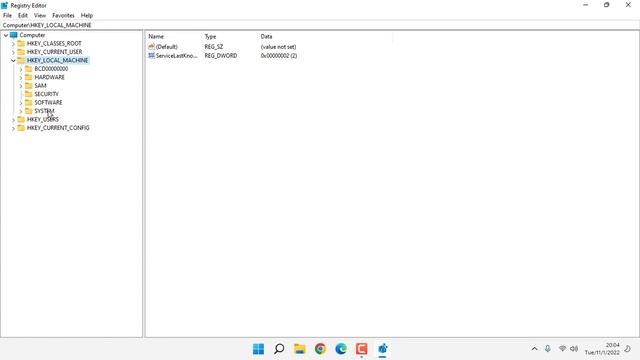Show hidden system tray icons
Image resolution: width=640 pixels, height=360 pixels.
[534, 349]
